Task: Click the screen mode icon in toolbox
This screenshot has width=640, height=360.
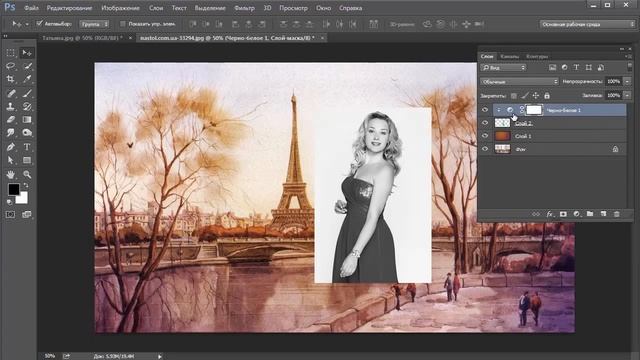Action: [27, 214]
